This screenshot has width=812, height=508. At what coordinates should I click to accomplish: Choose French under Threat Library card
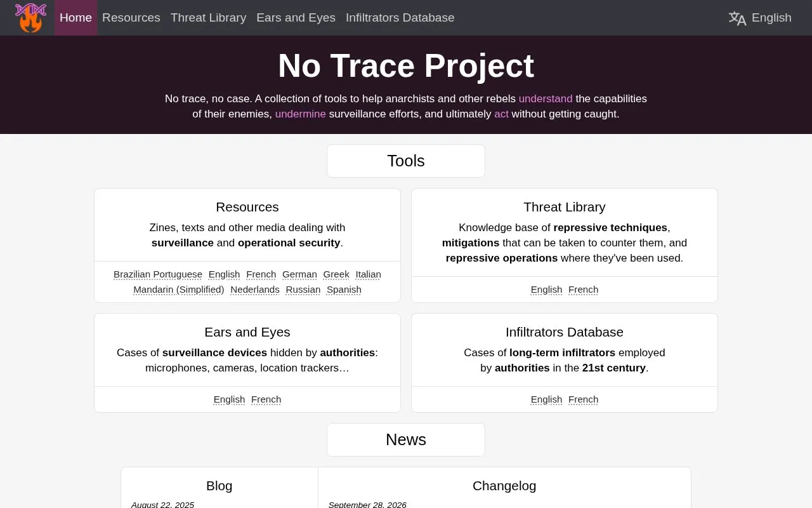(x=584, y=290)
